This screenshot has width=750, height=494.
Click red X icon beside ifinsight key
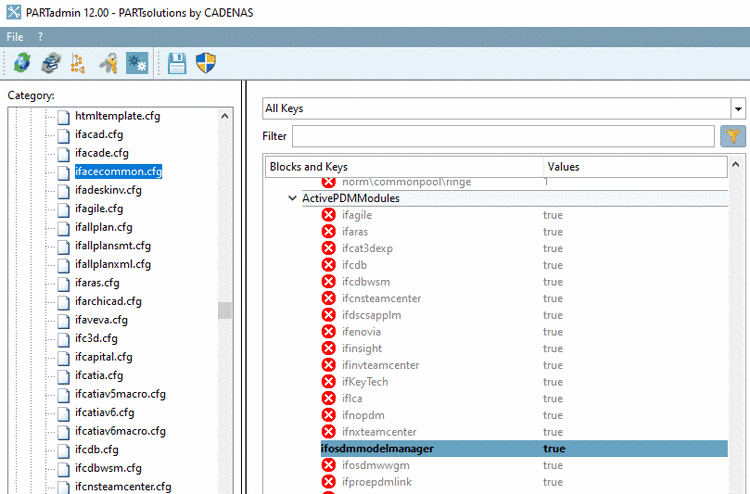(x=329, y=348)
